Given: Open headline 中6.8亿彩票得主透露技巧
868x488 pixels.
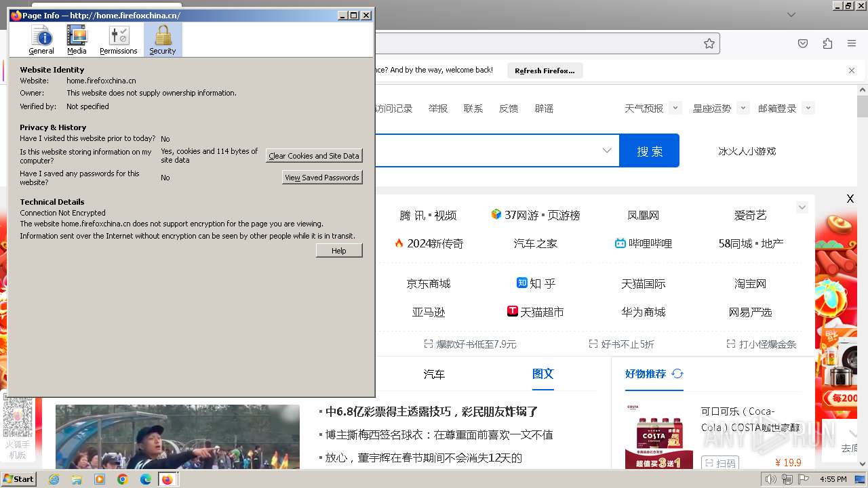Looking at the screenshot, I should coord(432,411).
